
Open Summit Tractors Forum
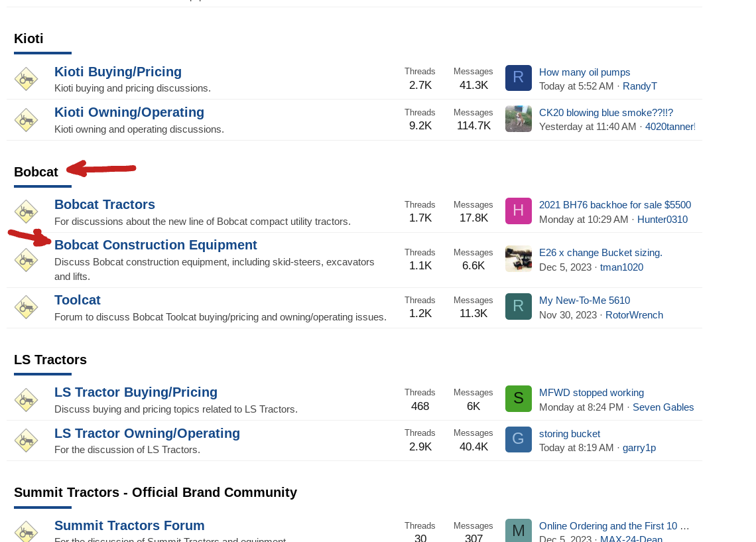coord(129,525)
